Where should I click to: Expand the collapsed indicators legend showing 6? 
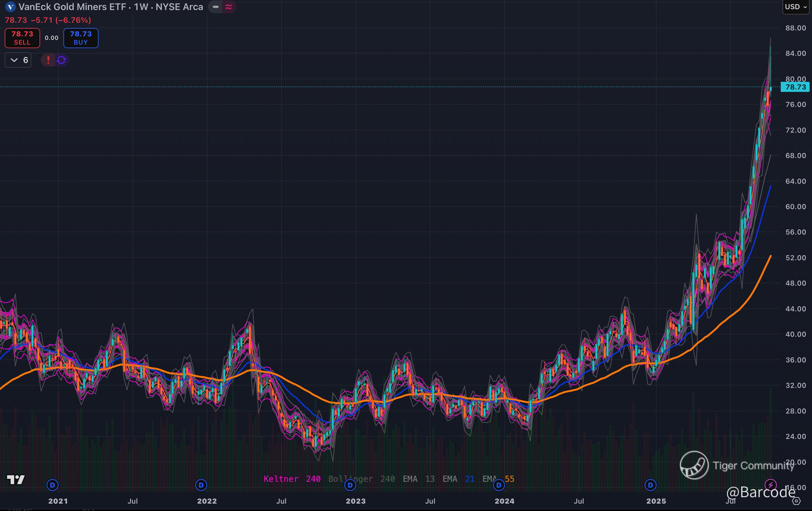[18, 60]
